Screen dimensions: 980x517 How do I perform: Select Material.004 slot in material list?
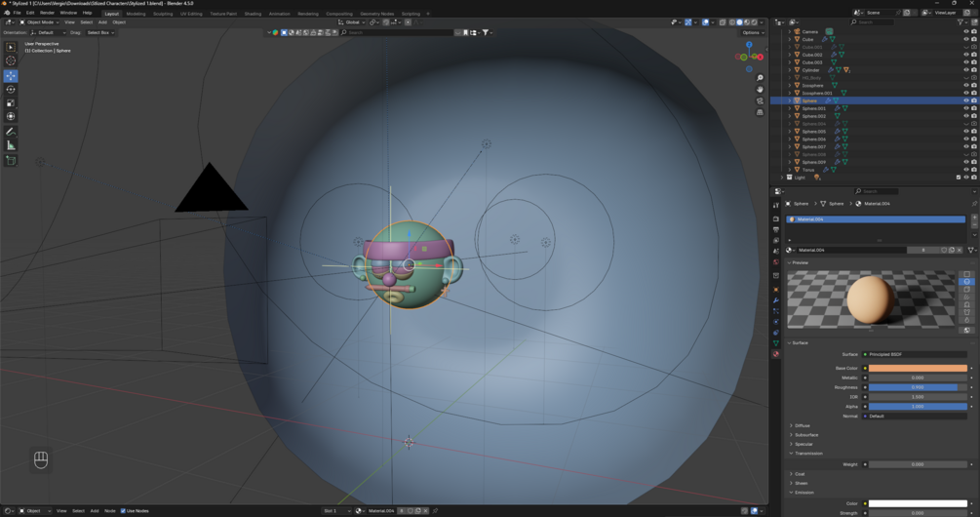point(876,219)
